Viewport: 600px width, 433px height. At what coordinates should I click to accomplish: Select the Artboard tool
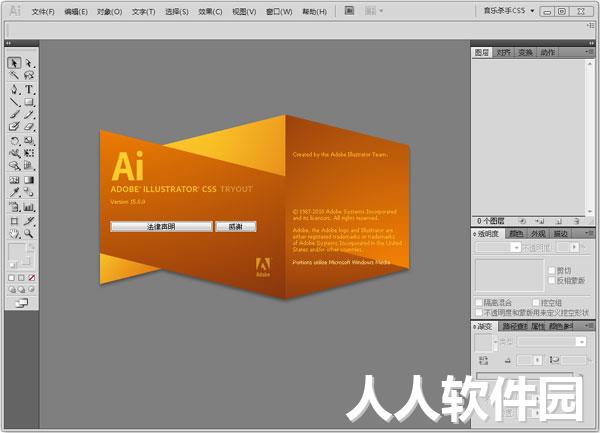click(14, 221)
